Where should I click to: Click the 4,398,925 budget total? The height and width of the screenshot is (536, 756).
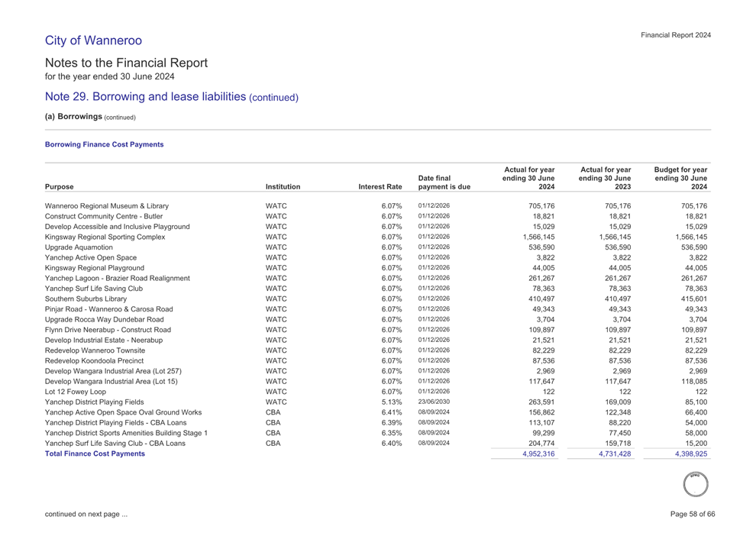pyautogui.click(x=687, y=454)
